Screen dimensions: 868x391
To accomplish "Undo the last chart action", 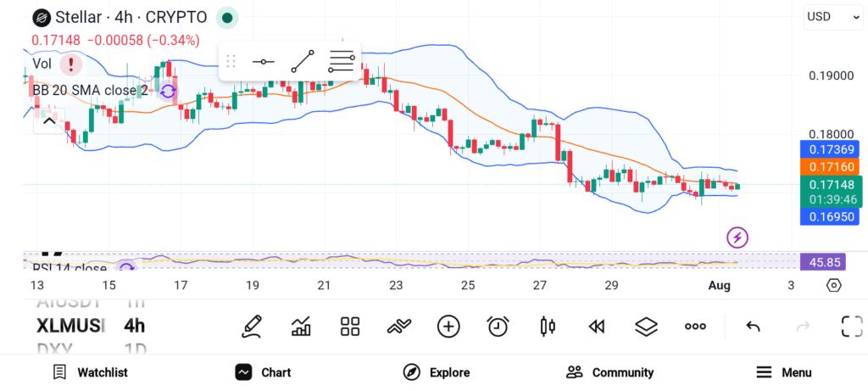I will tap(753, 327).
